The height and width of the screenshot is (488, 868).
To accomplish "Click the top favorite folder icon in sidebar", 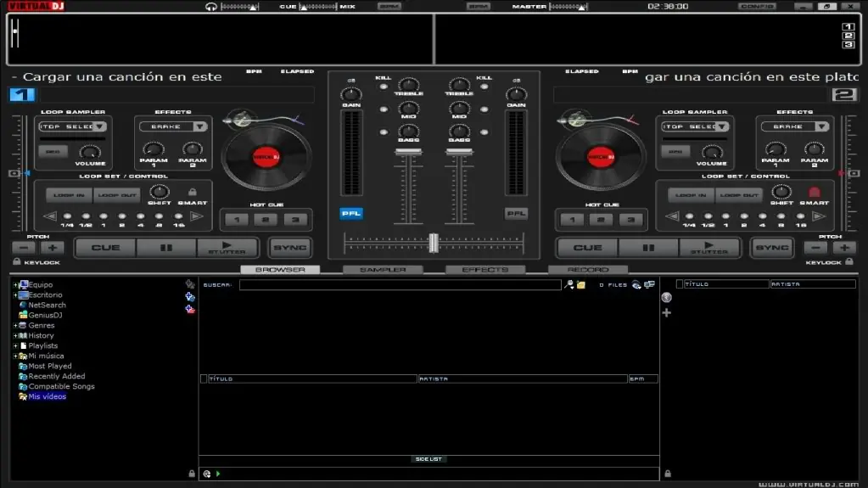I will (x=190, y=284).
